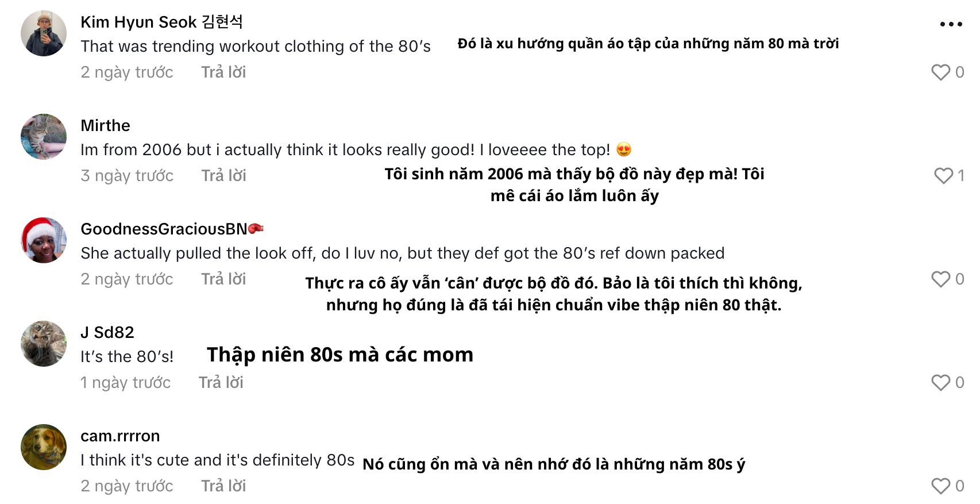Like GoodnessGraciousBN's comment heart icon
This screenshot has width=980, height=504.
pos(941,279)
